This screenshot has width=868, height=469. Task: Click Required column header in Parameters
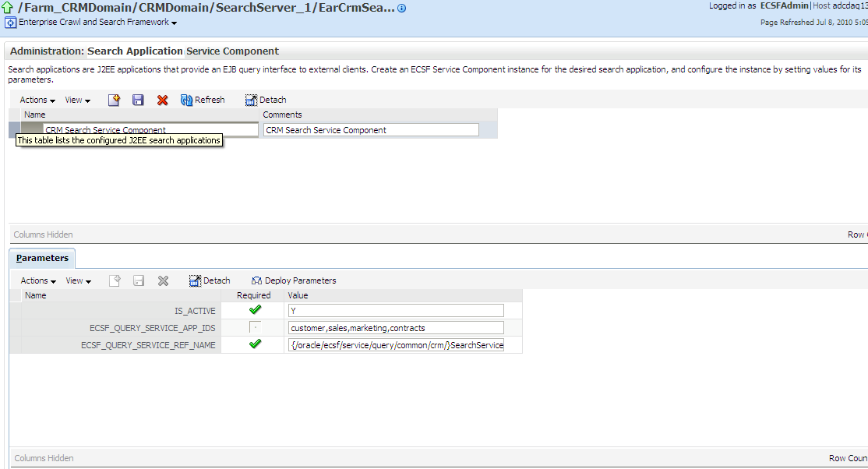253,296
